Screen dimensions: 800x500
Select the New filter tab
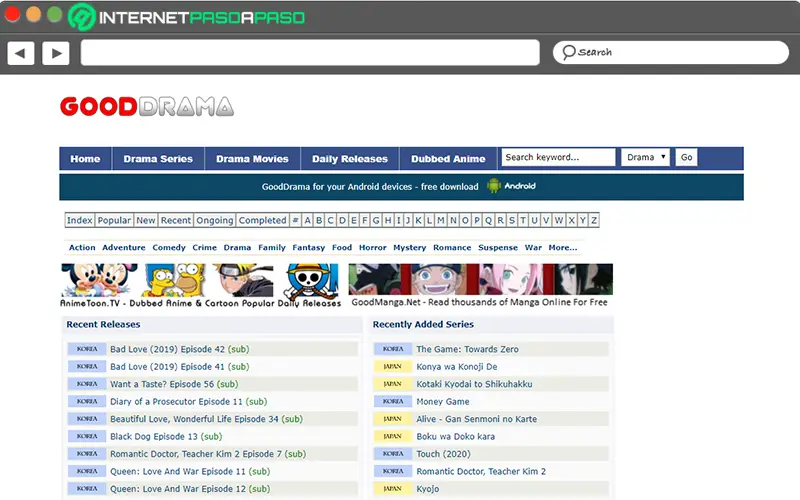tap(146, 220)
